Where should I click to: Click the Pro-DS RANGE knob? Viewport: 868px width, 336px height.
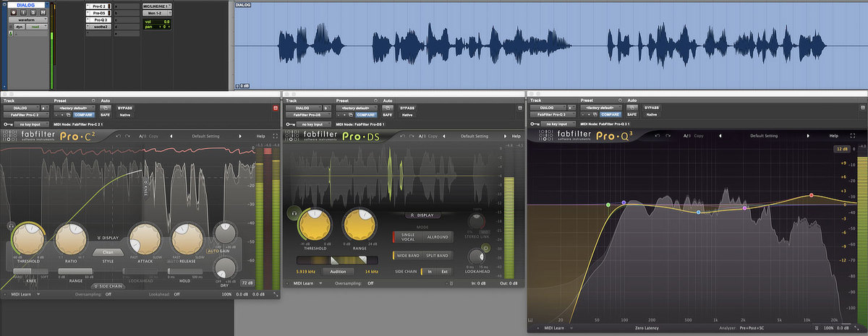[359, 224]
